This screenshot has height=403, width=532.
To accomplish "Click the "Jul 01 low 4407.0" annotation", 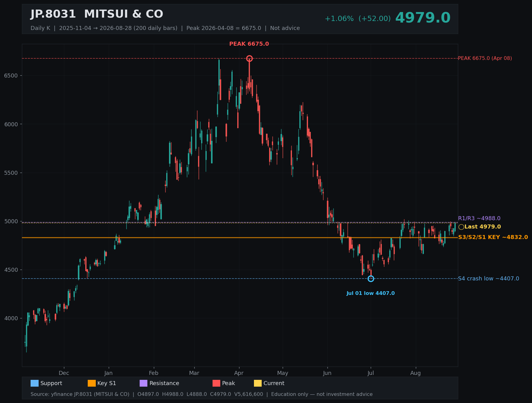I will coord(370,293).
